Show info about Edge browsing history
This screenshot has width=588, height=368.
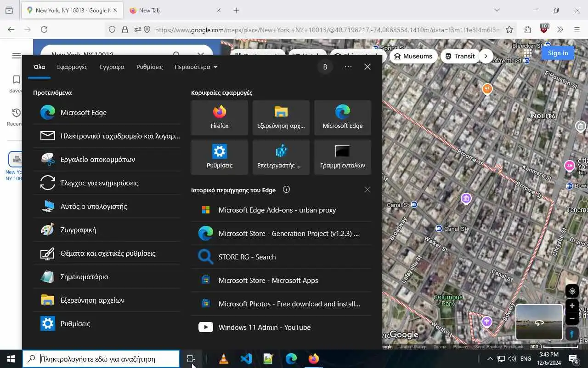click(286, 190)
